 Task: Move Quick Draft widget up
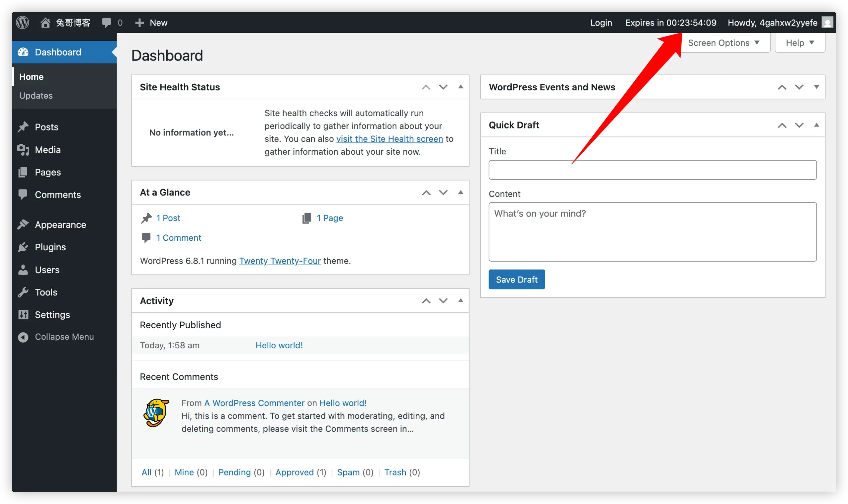point(782,125)
